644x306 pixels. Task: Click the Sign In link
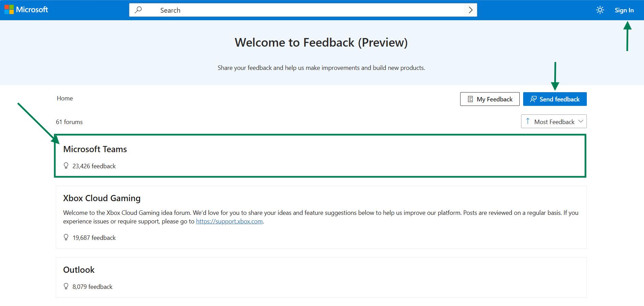click(624, 10)
